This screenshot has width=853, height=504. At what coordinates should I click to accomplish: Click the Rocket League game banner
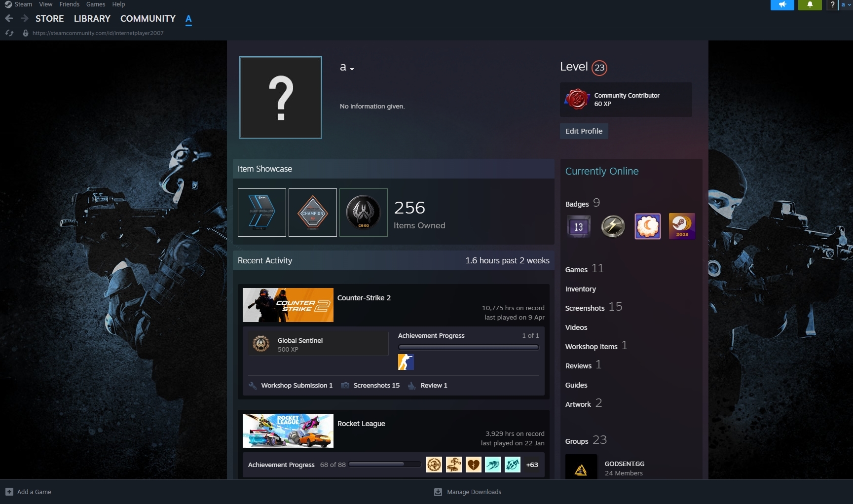click(288, 431)
